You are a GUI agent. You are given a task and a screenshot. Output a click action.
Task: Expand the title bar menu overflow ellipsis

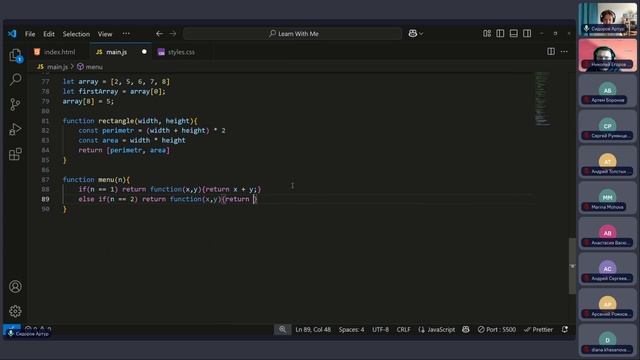tap(126, 33)
